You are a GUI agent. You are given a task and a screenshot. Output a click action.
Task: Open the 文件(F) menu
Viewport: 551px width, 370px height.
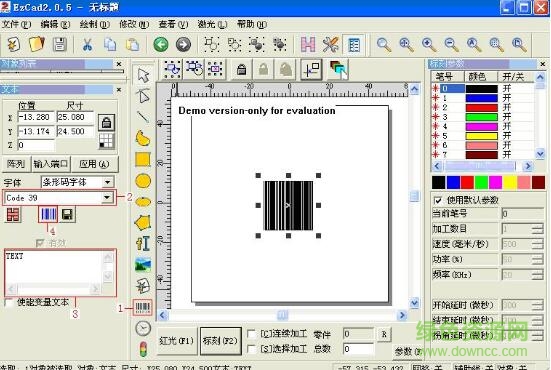[16, 25]
